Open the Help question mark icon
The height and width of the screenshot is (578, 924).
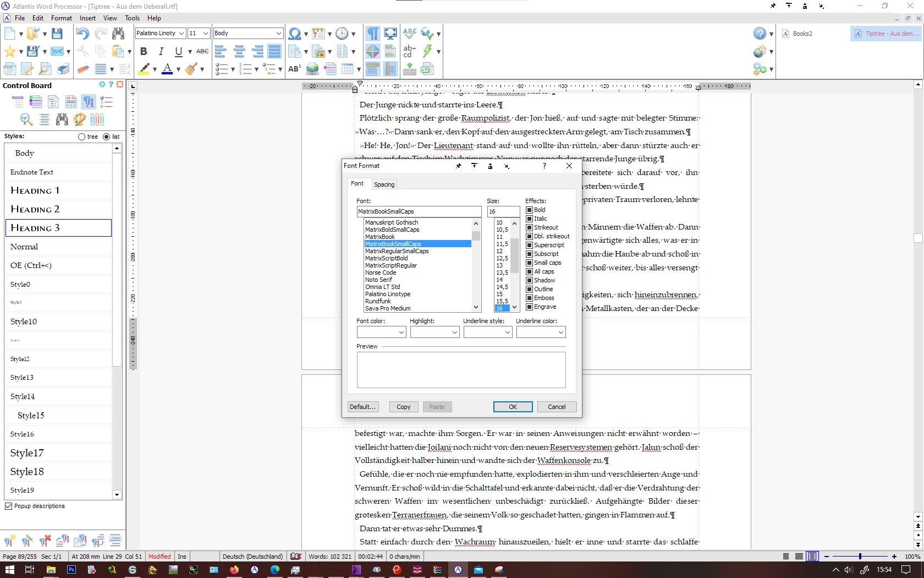(760, 34)
